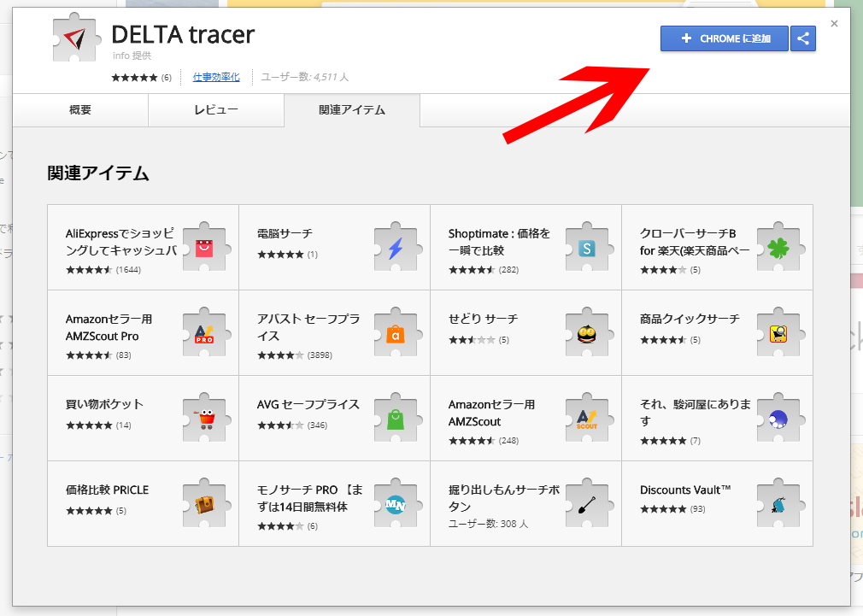Click the (93) rating count for Discounts Vault

point(698,509)
